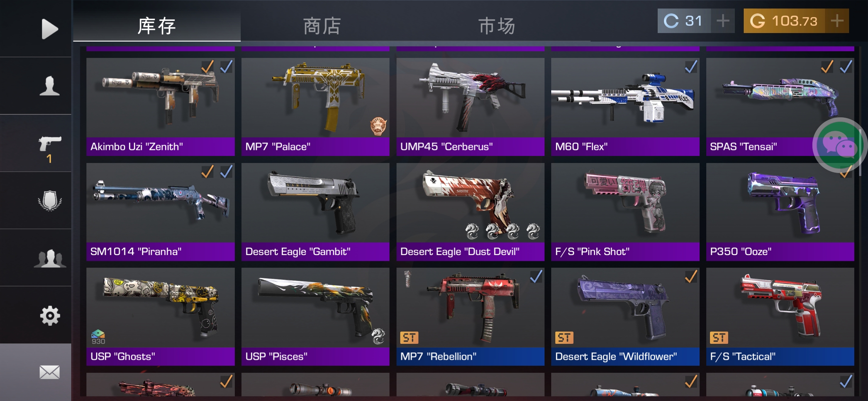Tap the play arrow icon in sidebar
This screenshot has width=868, height=401.
tap(50, 29)
